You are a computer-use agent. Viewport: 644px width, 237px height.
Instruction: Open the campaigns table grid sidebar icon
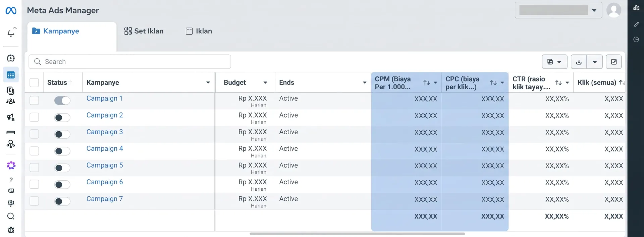pos(11,75)
